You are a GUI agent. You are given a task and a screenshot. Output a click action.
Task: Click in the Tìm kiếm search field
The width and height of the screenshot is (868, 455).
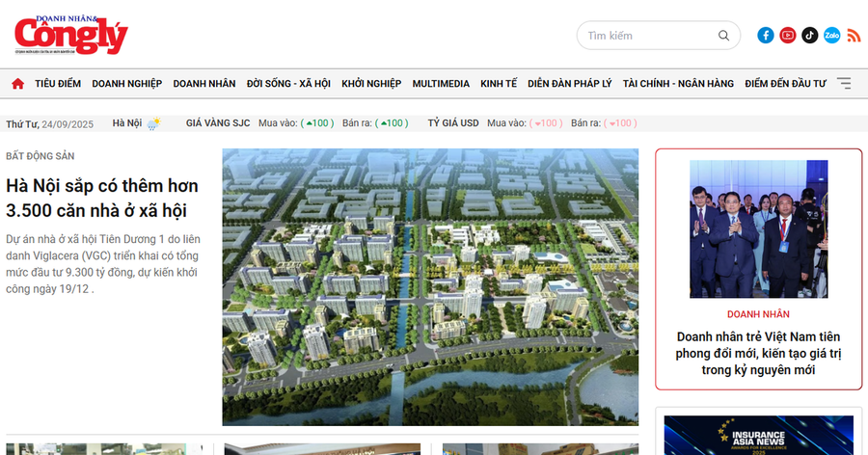(646, 36)
